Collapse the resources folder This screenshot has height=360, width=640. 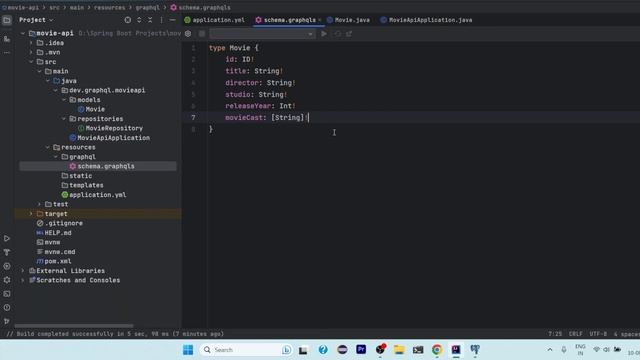47,147
